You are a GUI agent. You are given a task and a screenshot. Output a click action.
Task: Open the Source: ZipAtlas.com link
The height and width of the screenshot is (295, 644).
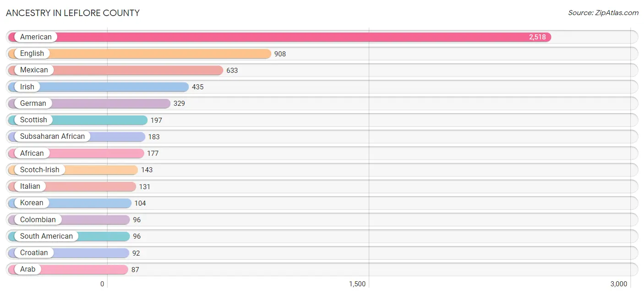pos(603,13)
